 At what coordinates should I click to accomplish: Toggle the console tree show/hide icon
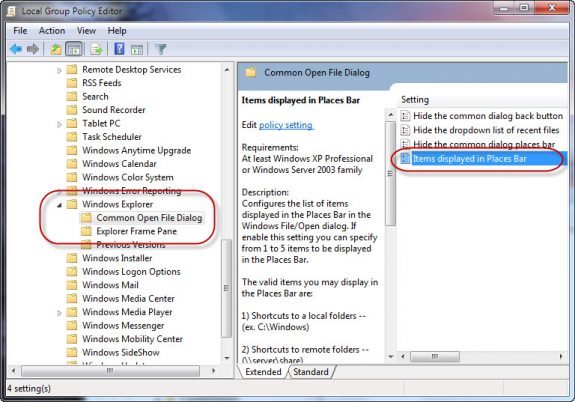tap(74, 49)
